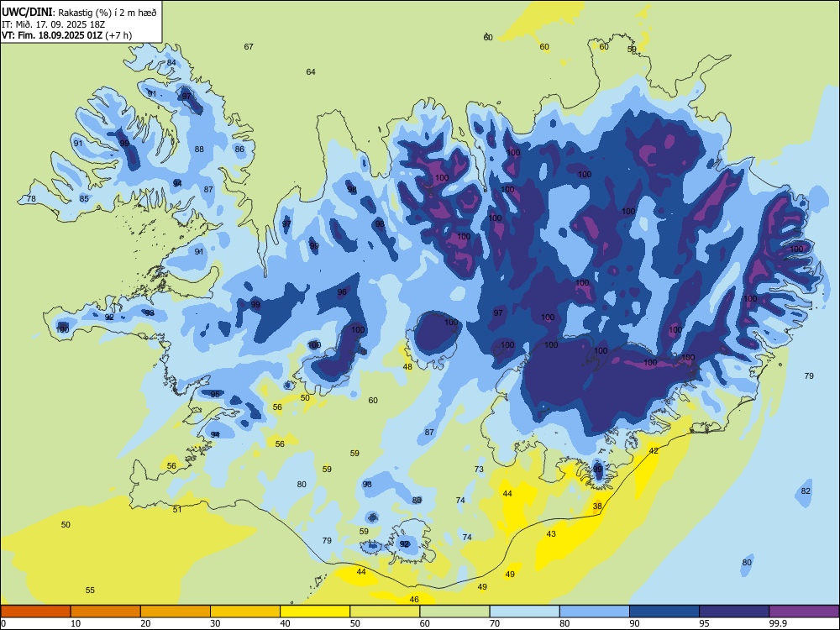Screen dimensions: 840x630
Task: Click the "10" colour scale label
Action: tap(76, 623)
